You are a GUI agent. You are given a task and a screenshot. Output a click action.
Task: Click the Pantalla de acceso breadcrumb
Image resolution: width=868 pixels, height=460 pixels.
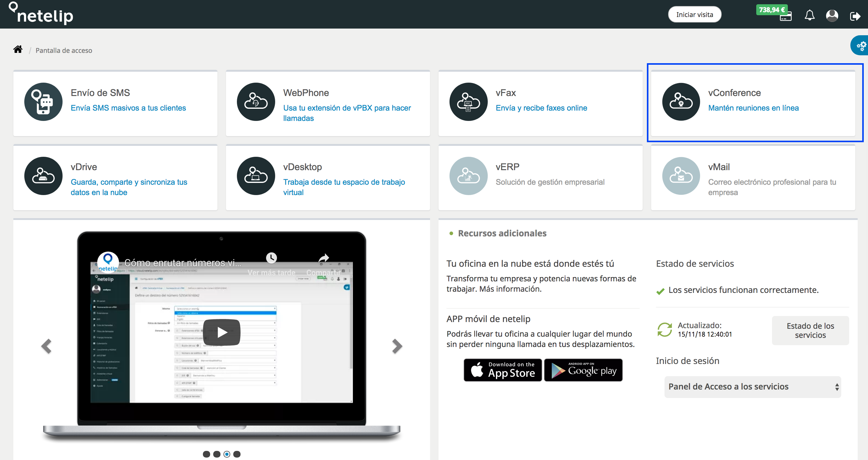click(64, 50)
